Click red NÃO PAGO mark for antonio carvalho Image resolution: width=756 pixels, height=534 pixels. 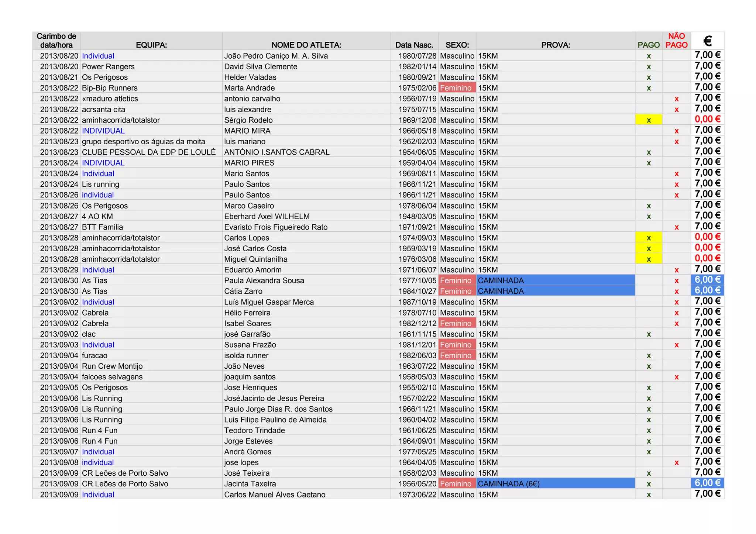[676, 99]
